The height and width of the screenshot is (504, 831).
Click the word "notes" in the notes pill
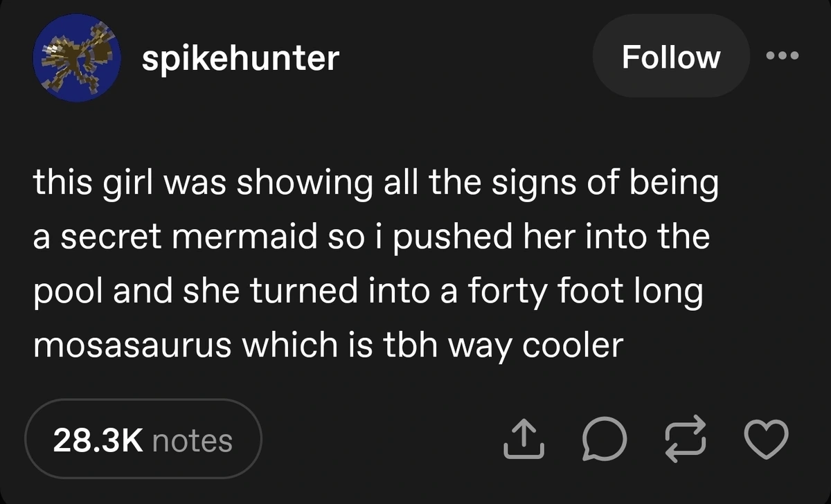pyautogui.click(x=192, y=440)
